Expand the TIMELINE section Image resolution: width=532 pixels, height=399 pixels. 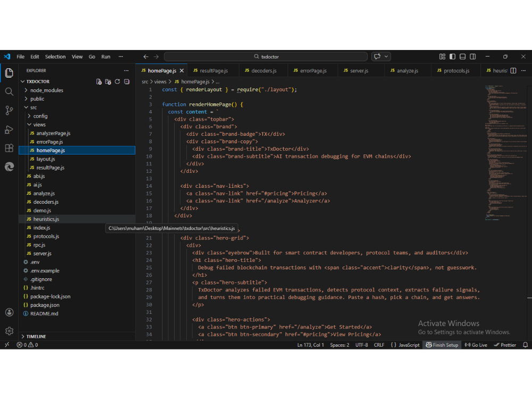coord(77,336)
